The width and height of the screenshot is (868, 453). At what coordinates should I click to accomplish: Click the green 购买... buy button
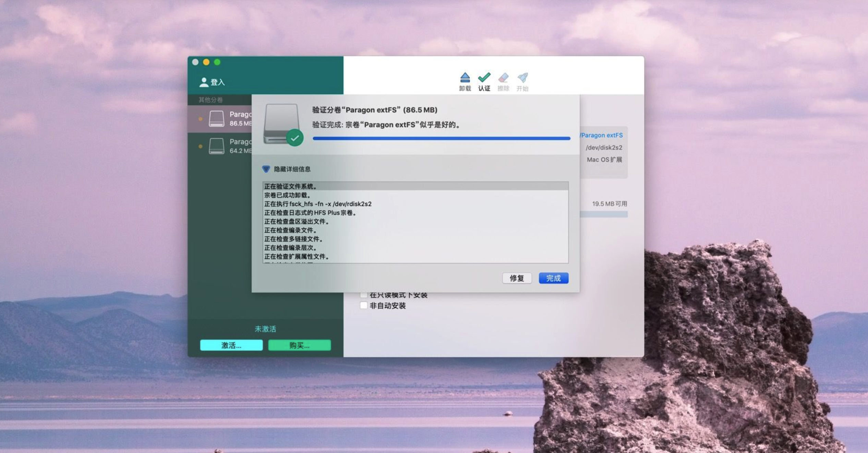point(299,345)
